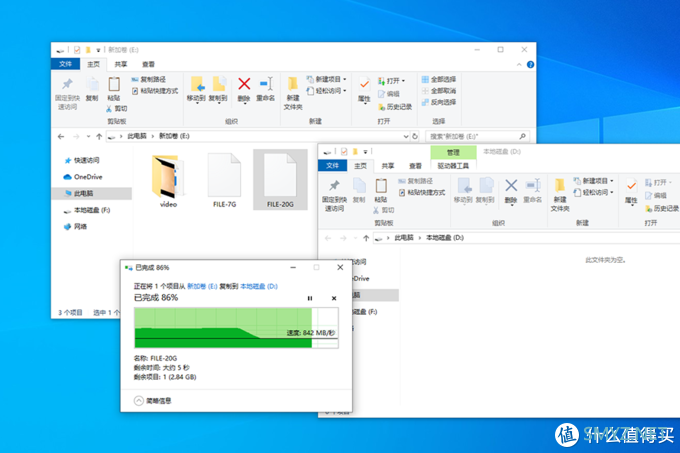Select Local Disk (F:) in E: window sidebar
The height and width of the screenshot is (453, 680).
point(87,210)
